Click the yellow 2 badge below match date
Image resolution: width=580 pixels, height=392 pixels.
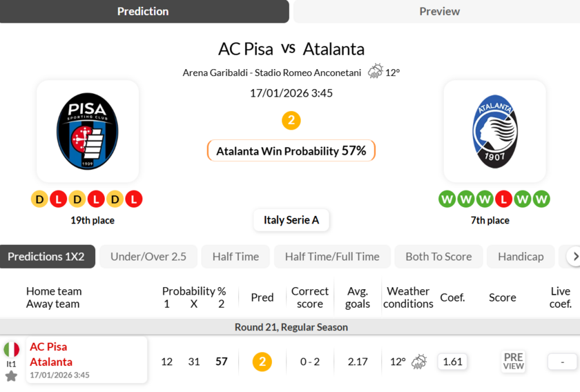click(291, 121)
